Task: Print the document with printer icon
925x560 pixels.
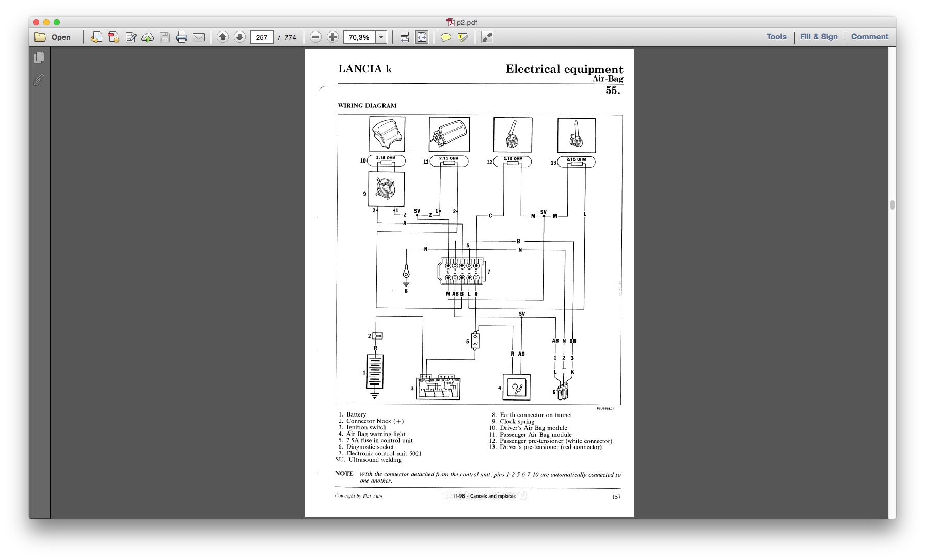Action: click(181, 37)
